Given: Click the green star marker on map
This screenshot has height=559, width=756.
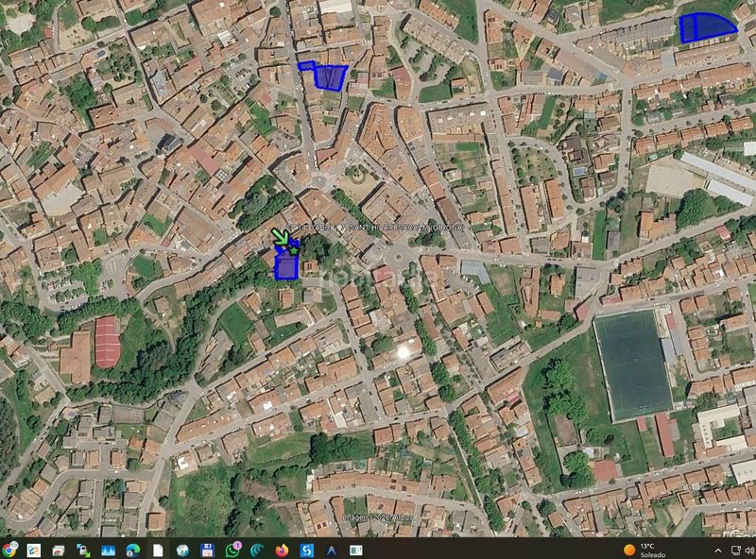Looking at the screenshot, I should (294, 250).
